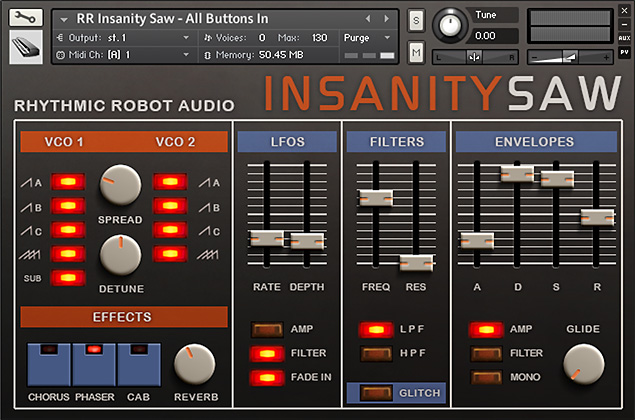Toggle the SUB oscillator button
The height and width of the screenshot is (420, 635).
[68, 278]
